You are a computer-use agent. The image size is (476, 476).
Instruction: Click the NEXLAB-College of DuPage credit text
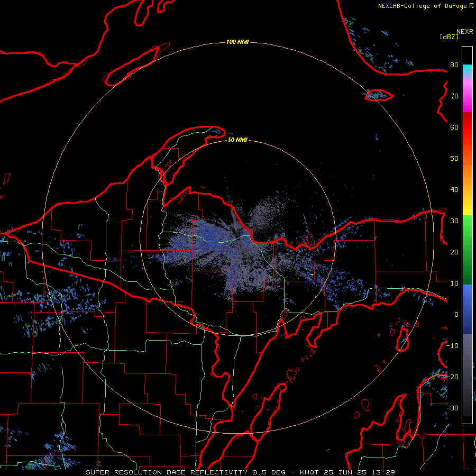425,6
